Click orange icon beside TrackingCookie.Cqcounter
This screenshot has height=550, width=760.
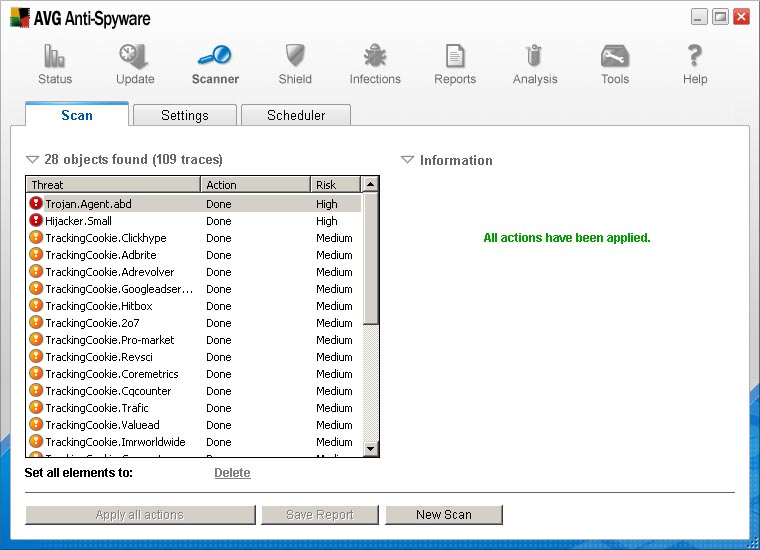(36, 390)
